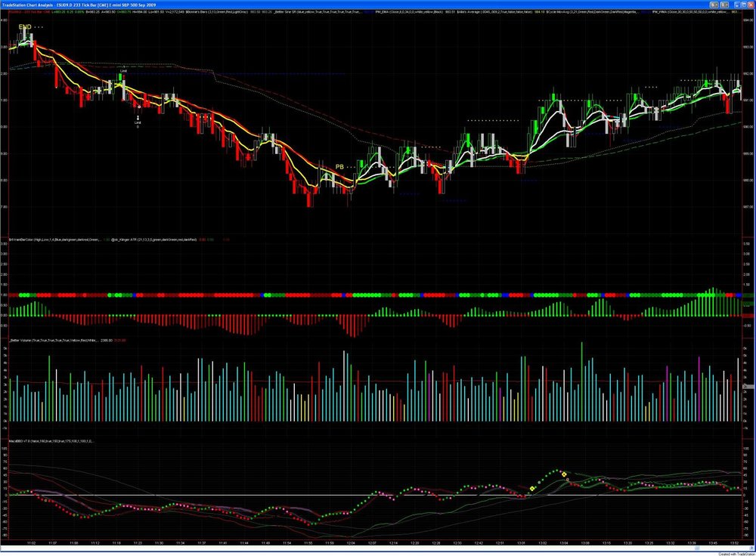Click the second yellow diamond near MACD peak
The width and height of the screenshot is (756, 556).
point(564,474)
